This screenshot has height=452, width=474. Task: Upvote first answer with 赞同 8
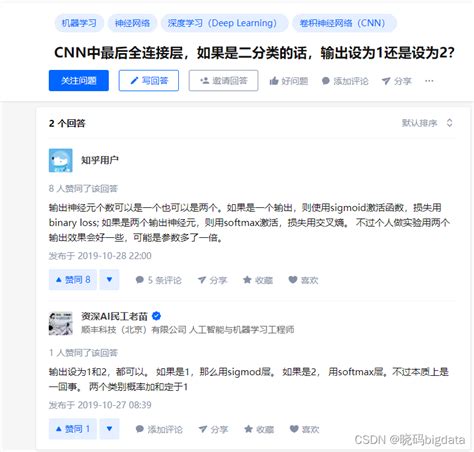(73, 280)
